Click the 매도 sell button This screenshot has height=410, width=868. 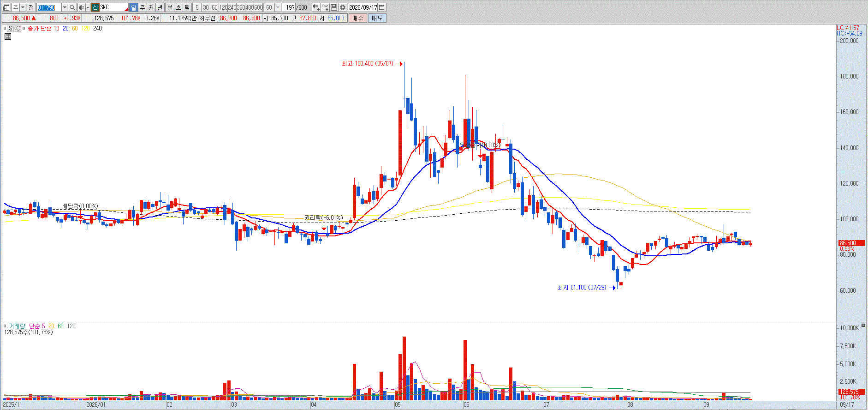[377, 18]
